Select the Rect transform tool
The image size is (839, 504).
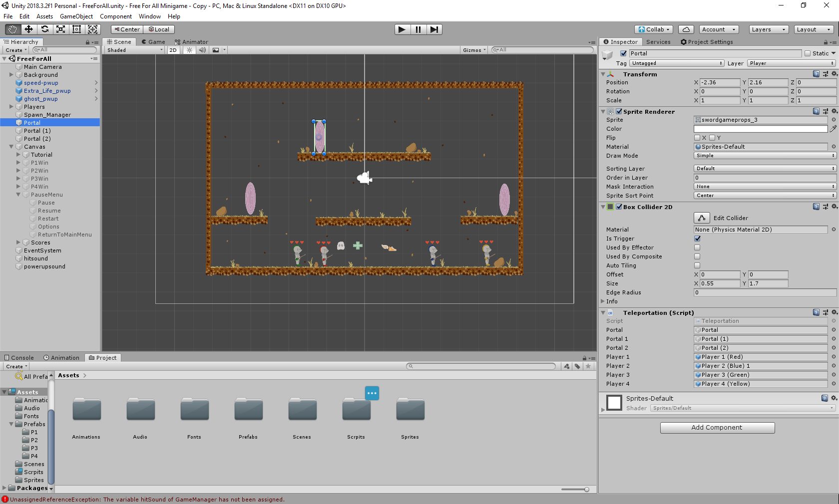pyautogui.click(x=76, y=29)
